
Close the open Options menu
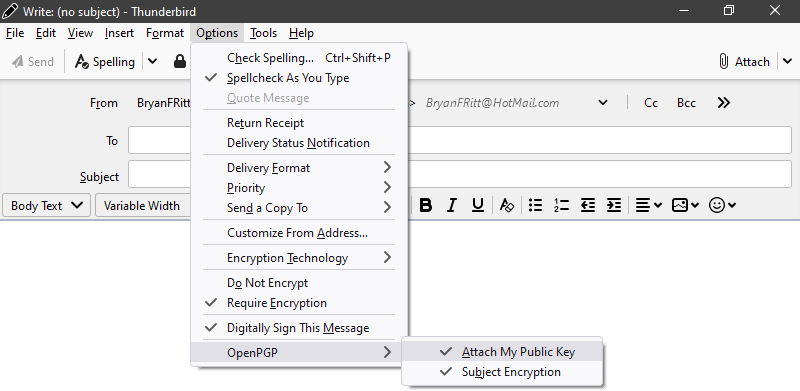217,33
